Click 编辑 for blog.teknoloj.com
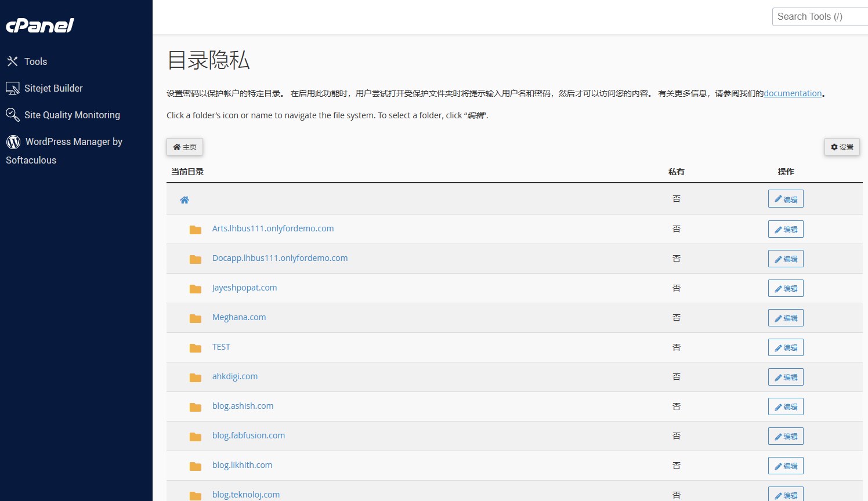 tap(786, 495)
